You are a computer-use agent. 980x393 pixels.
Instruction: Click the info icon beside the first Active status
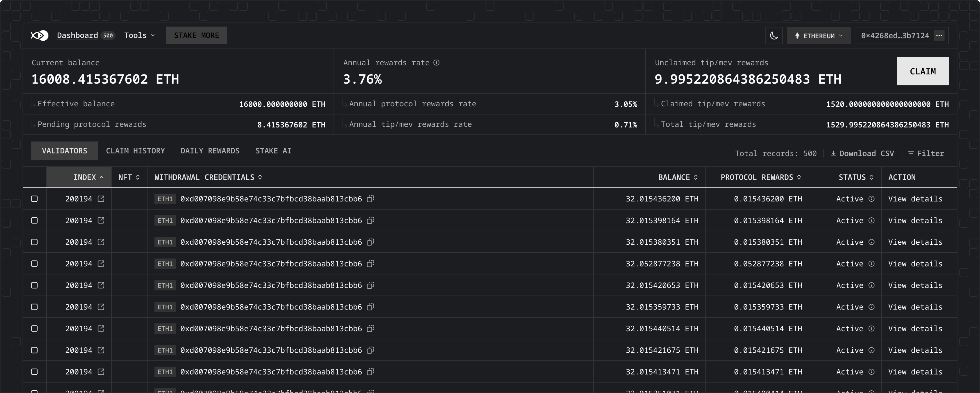coord(872,199)
